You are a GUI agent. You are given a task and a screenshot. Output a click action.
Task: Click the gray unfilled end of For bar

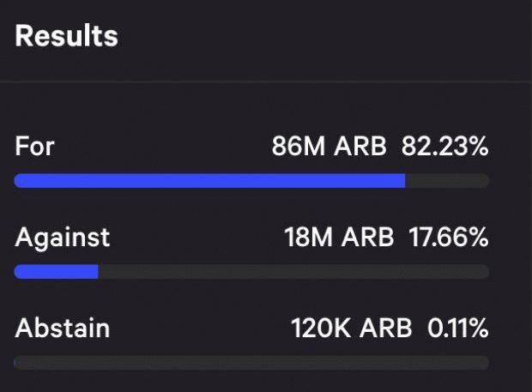[x=447, y=181]
